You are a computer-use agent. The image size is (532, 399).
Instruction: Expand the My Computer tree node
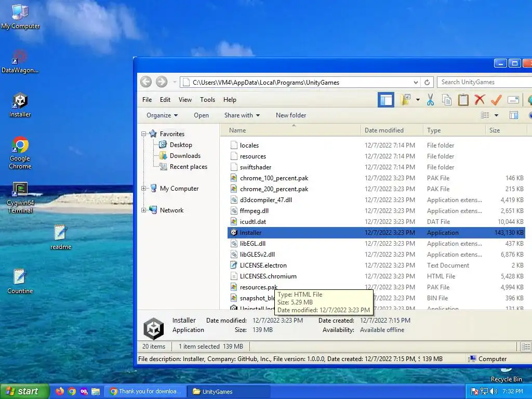143,189
